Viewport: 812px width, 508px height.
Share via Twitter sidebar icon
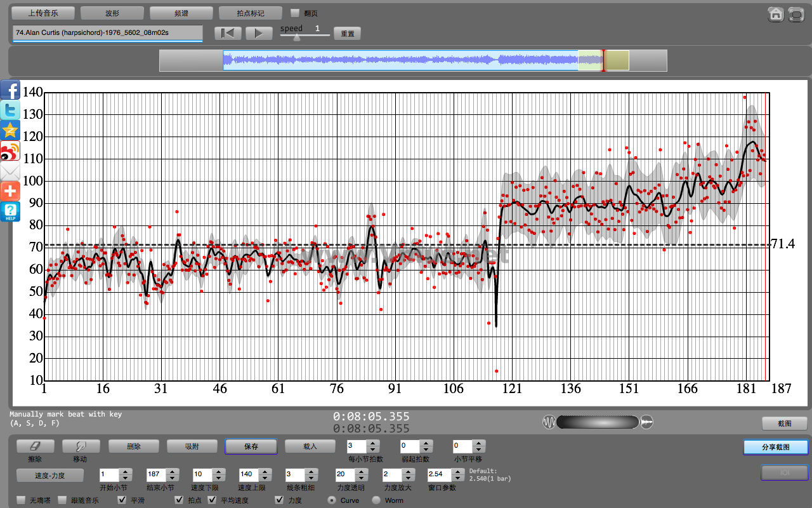click(10, 110)
